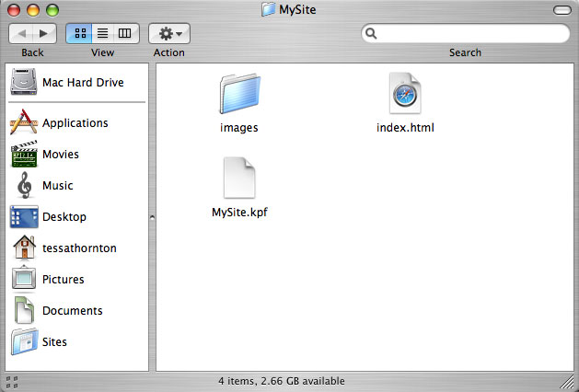579x392 pixels.
Task: Switch to icon view mode
Action: pyautogui.click(x=79, y=34)
